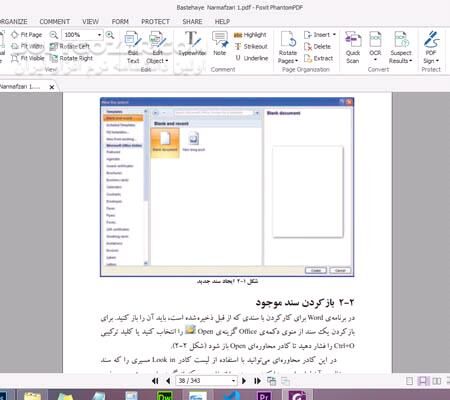Expand the PDF Sign dropdown arrow
The width and height of the screenshot is (450, 400).
[437, 61]
